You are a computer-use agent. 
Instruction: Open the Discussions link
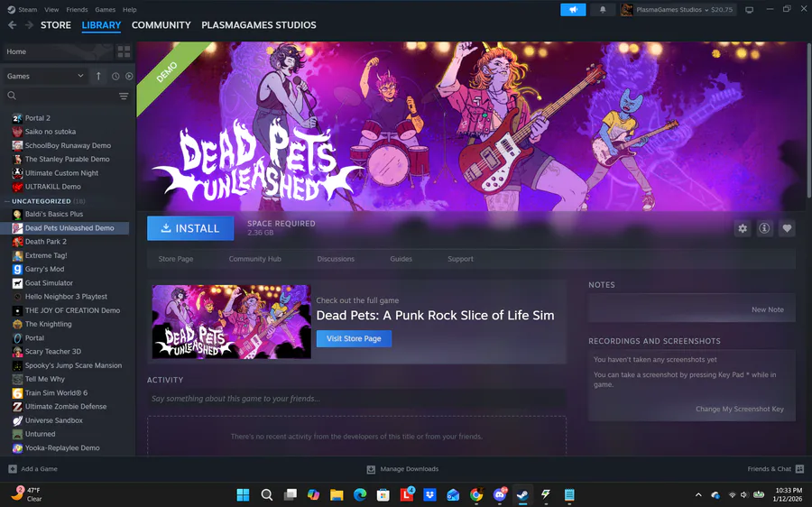click(336, 259)
